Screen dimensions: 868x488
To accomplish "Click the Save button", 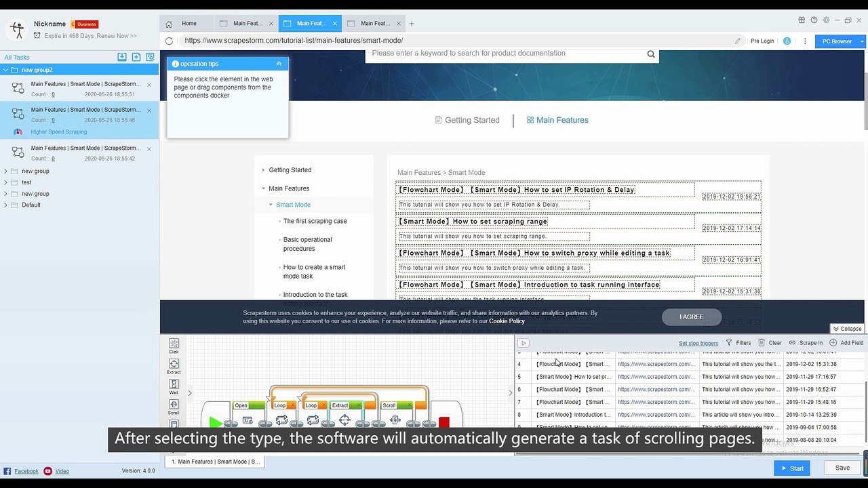I will pos(842,468).
